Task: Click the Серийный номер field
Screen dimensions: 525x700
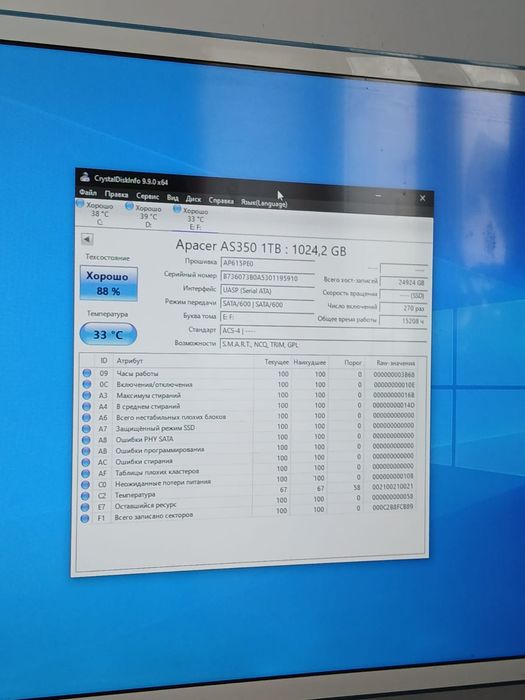Action: point(268,278)
